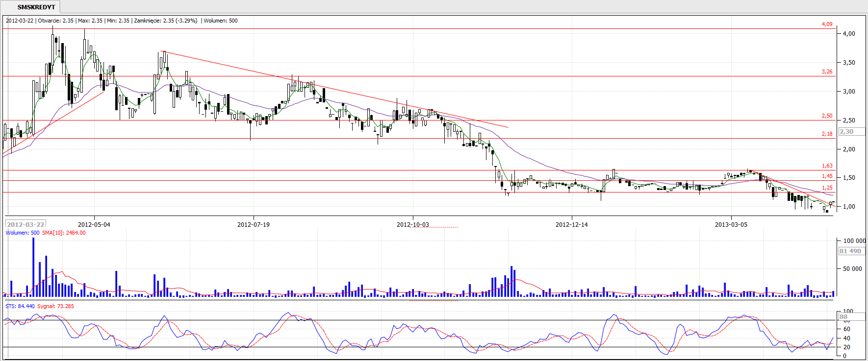
Task: Select the SMSKREDYT chart tab
Action: click(36, 7)
